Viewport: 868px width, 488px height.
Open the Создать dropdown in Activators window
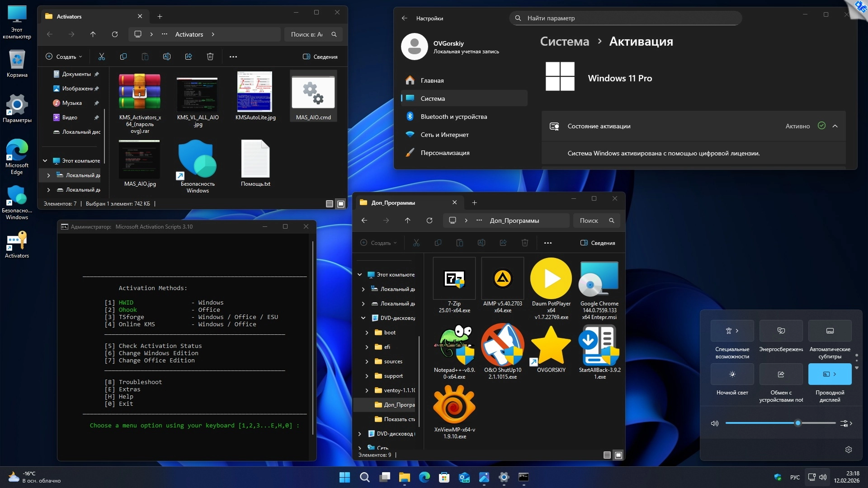(64, 56)
